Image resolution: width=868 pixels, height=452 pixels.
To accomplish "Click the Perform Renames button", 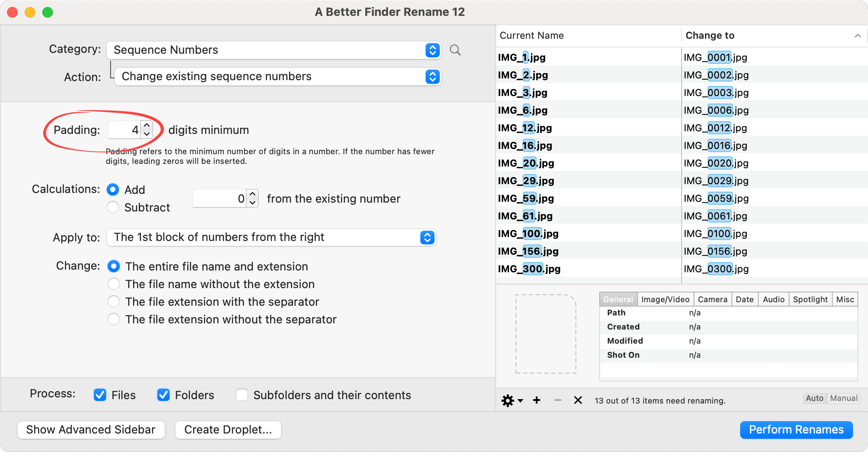I will (x=796, y=430).
